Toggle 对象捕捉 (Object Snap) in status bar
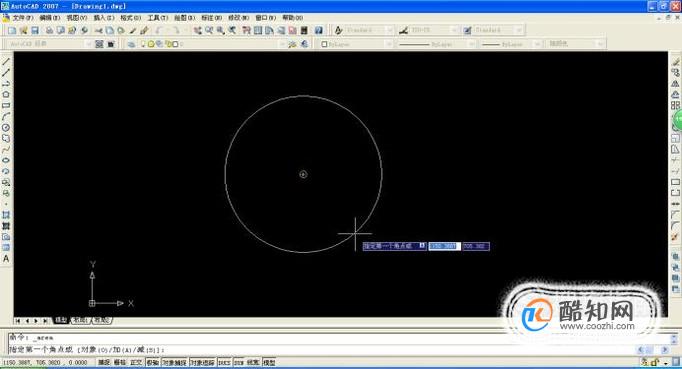Image resolution: width=682 pixels, height=369 pixels. click(x=174, y=362)
